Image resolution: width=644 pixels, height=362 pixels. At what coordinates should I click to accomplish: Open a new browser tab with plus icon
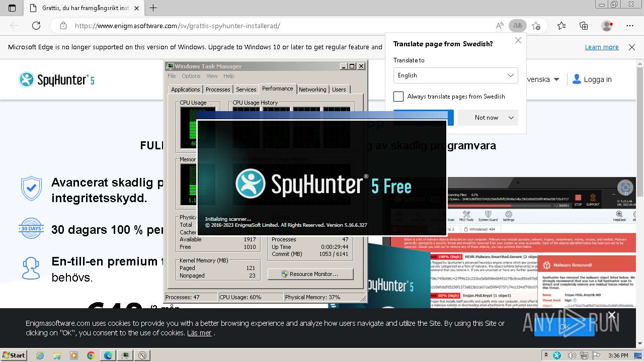click(153, 8)
